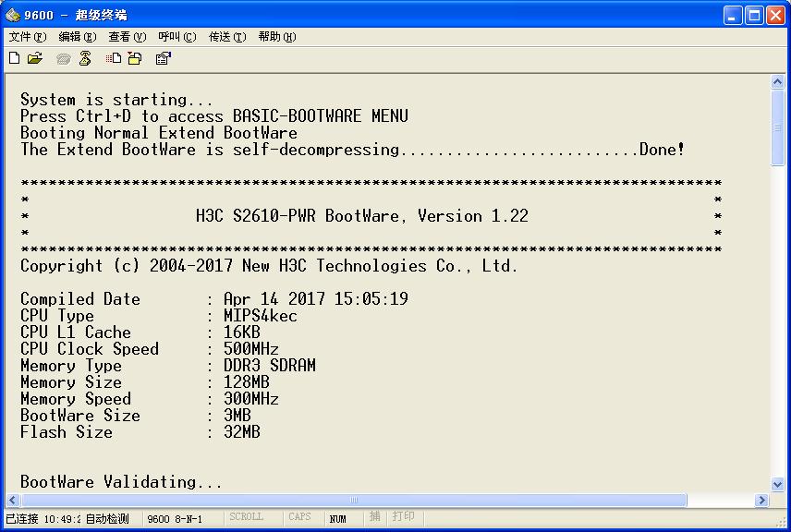Click the Send file toolbar icon
Image resolution: width=791 pixels, height=532 pixels.
[x=114, y=58]
